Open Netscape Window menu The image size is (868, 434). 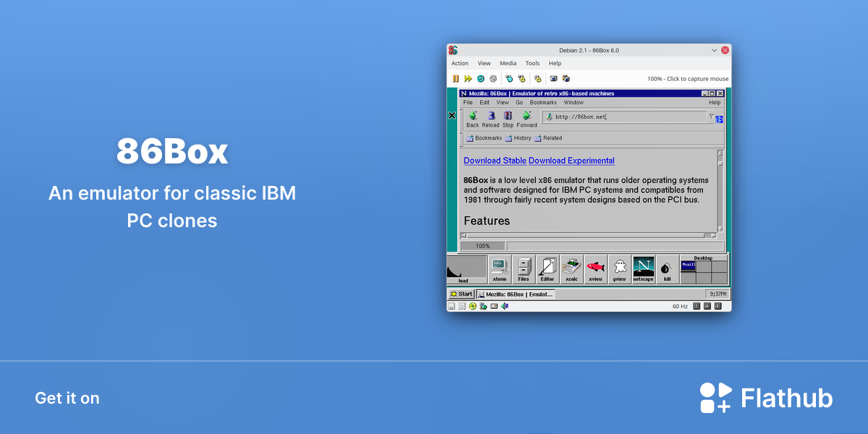pos(574,103)
